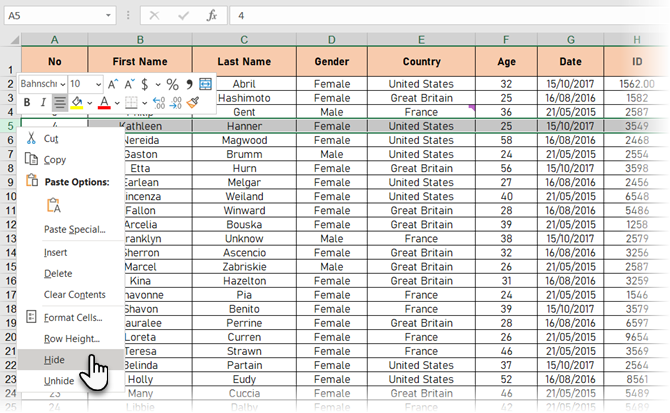Viewport: 670px width, 413px height.
Task: Click the Merge & Center icon
Action: tap(205, 84)
